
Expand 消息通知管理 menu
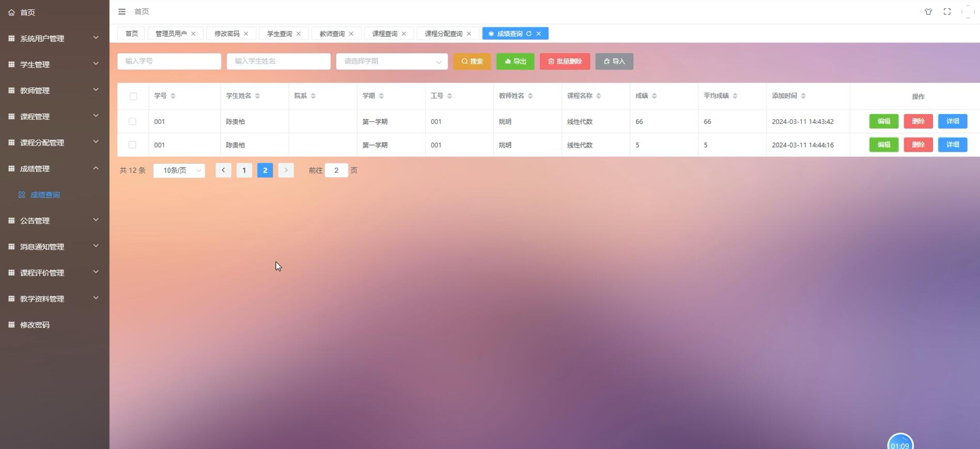coord(54,247)
